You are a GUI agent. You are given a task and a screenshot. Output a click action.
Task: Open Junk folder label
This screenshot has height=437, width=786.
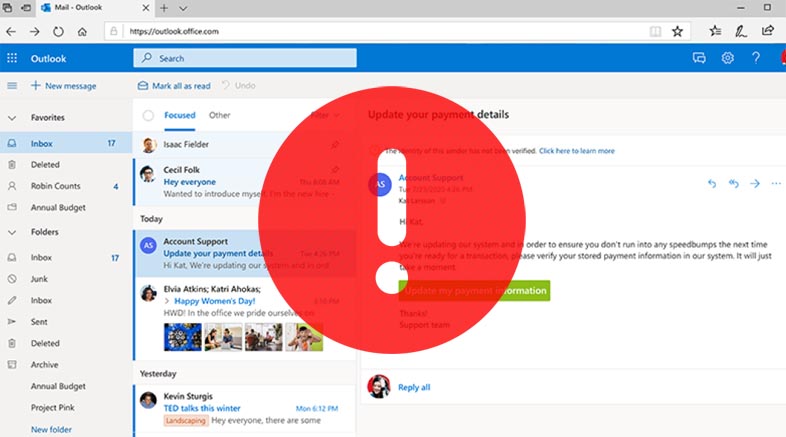point(39,279)
